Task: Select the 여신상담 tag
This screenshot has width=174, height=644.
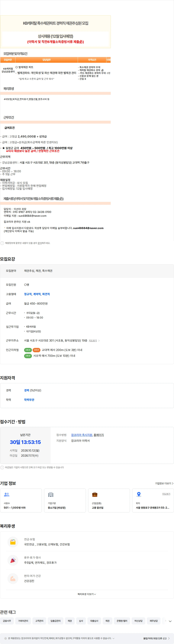Action: [x=138, y=621]
